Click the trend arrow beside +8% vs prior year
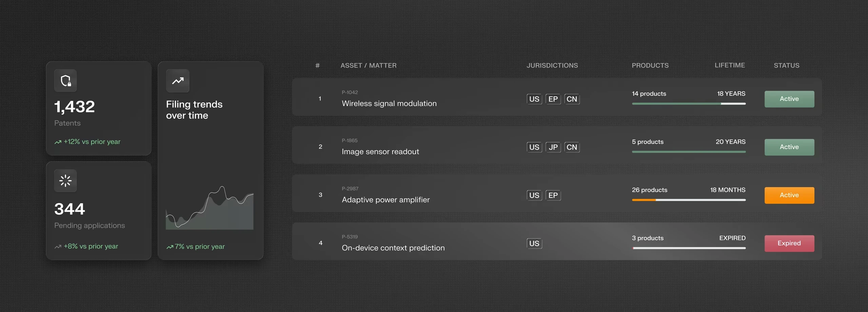868x312 pixels. (x=58, y=246)
